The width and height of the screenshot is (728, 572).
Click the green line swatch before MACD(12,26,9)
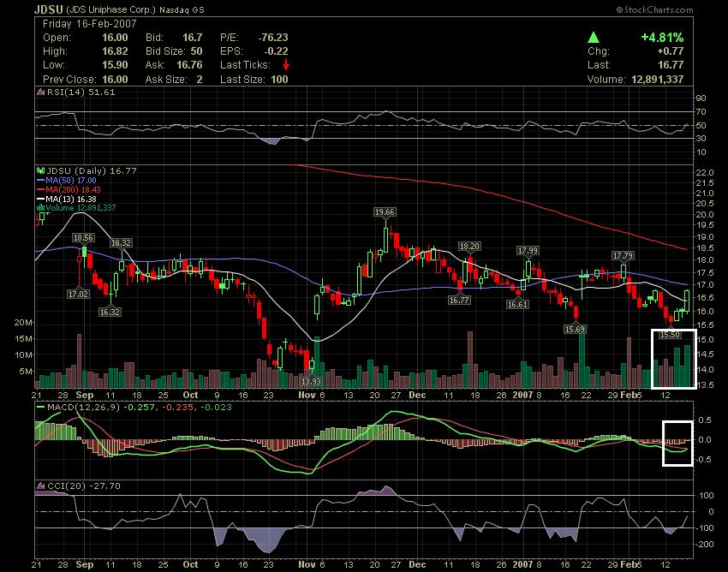click(41, 408)
